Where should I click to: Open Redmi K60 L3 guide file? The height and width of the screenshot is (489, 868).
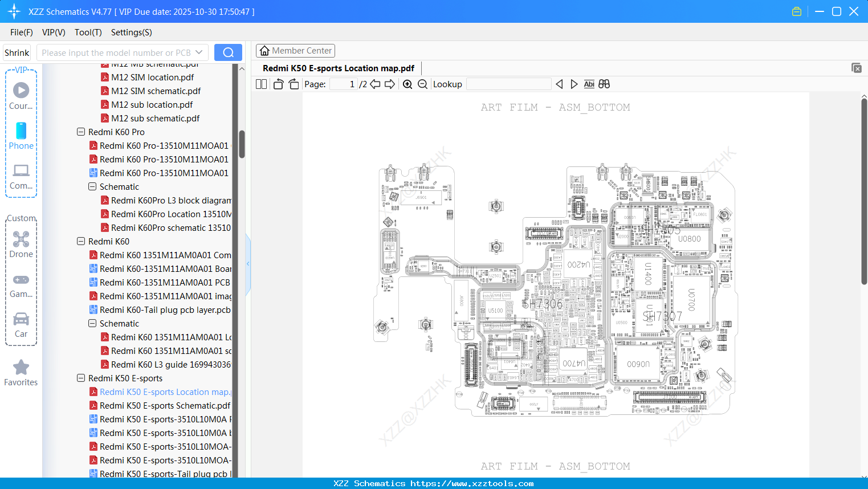click(x=166, y=364)
